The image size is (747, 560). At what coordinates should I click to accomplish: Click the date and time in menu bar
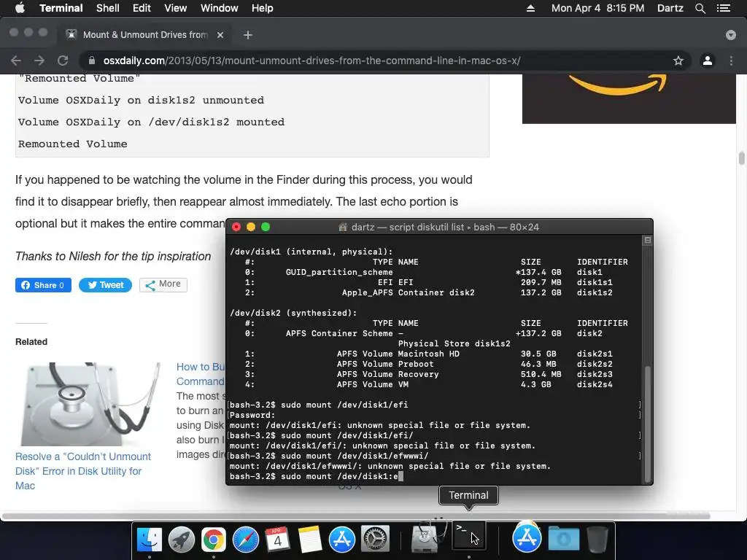597,8
